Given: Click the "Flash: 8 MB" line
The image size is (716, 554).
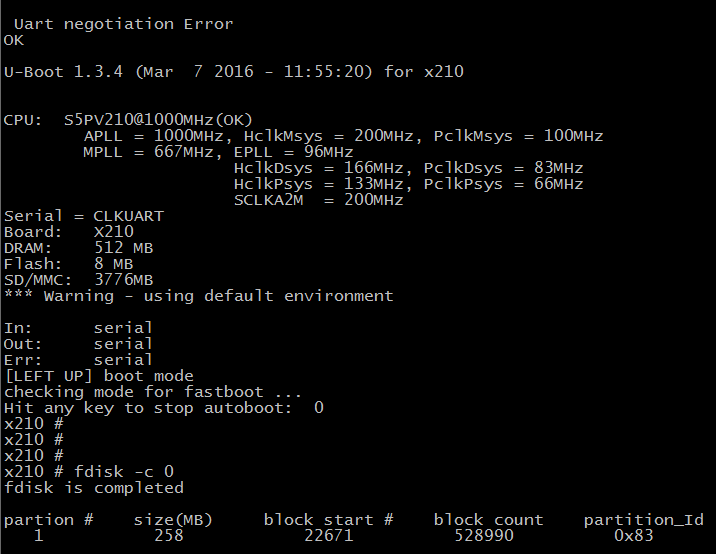Looking at the screenshot, I should 69,264.
